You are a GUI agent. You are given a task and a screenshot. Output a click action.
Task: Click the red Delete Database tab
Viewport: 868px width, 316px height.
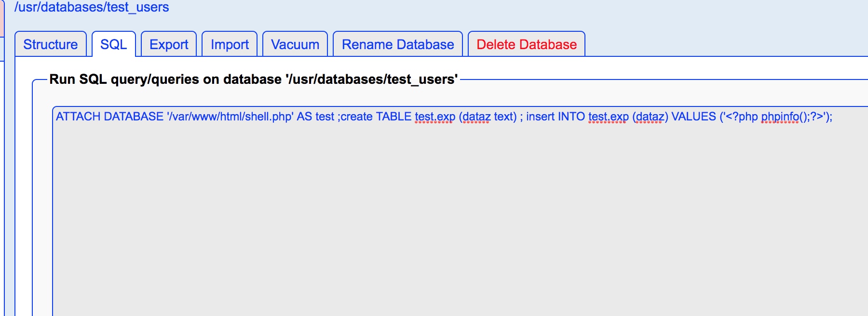coord(527,44)
